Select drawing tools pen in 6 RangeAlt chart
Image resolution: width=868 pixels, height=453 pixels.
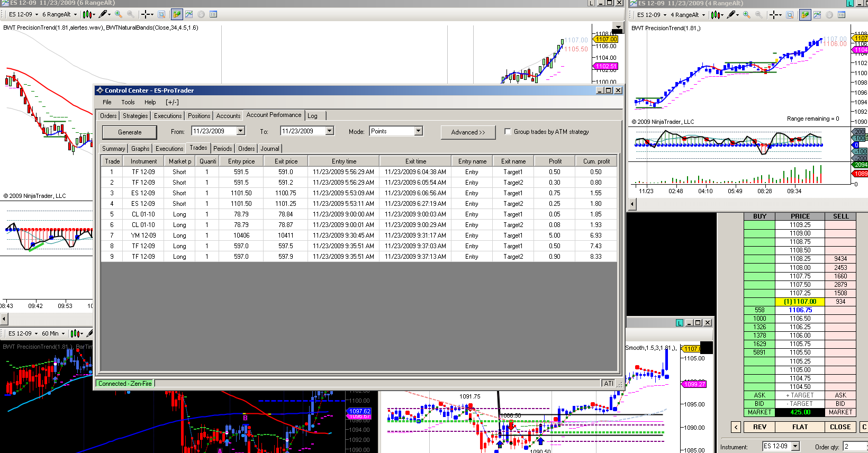104,14
